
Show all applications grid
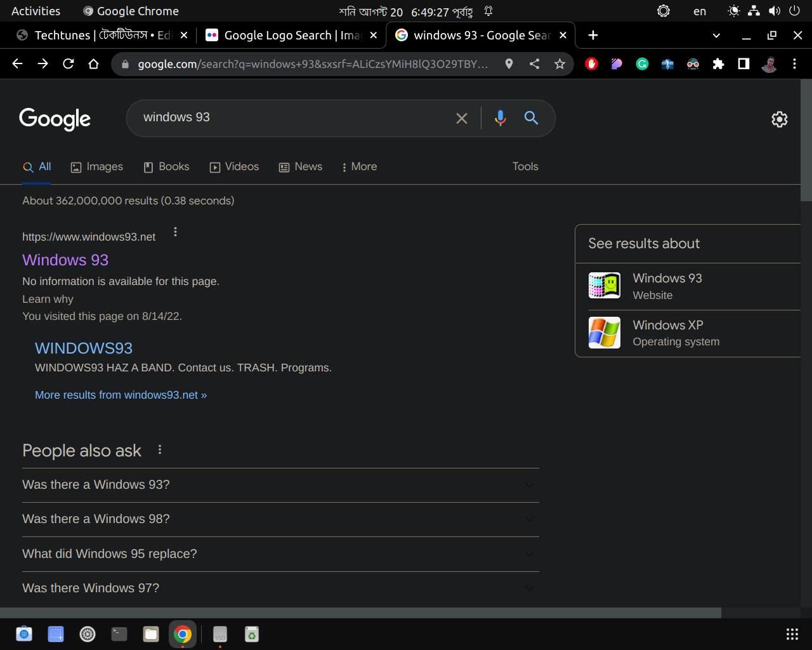point(792,633)
